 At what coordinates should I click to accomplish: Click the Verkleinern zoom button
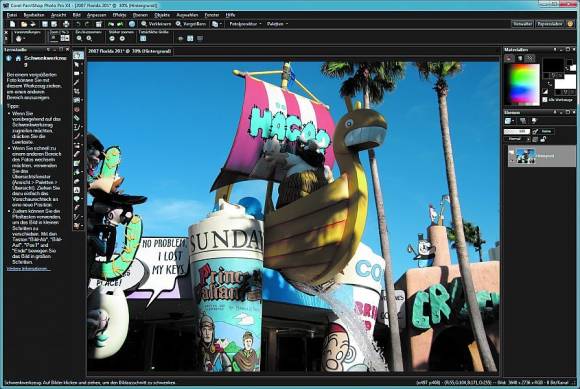pyautogui.click(x=156, y=24)
